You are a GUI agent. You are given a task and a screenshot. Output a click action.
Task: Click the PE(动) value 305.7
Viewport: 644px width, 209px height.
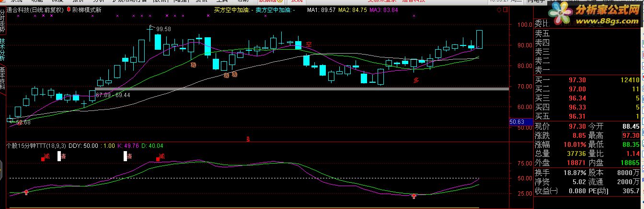[631, 191]
